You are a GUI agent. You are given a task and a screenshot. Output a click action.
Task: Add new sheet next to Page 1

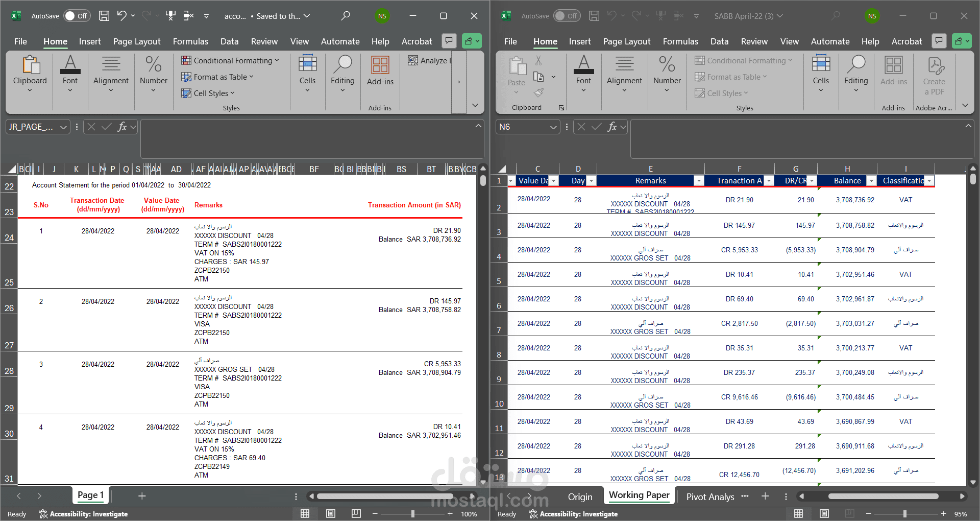(x=142, y=496)
